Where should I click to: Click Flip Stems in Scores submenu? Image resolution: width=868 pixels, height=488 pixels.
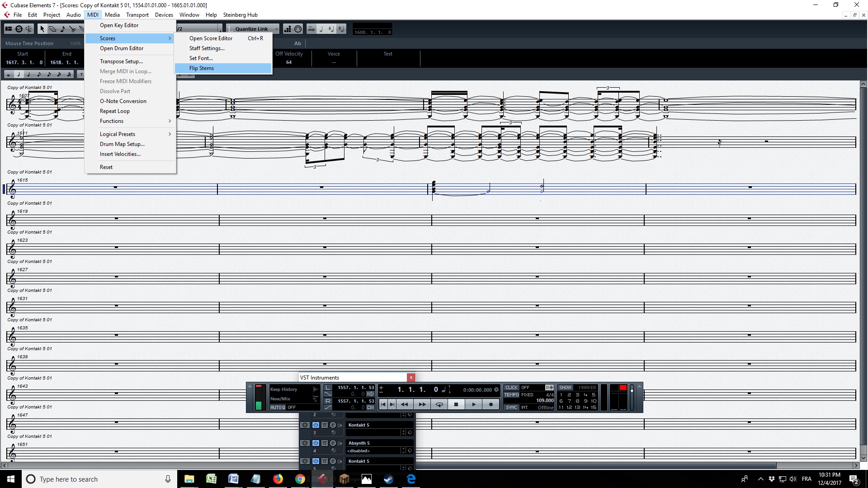[x=202, y=68]
